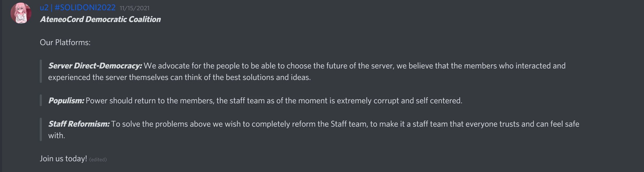Click the quote bar beside Populism
Viewport: 644px width, 172px height.
[41, 101]
